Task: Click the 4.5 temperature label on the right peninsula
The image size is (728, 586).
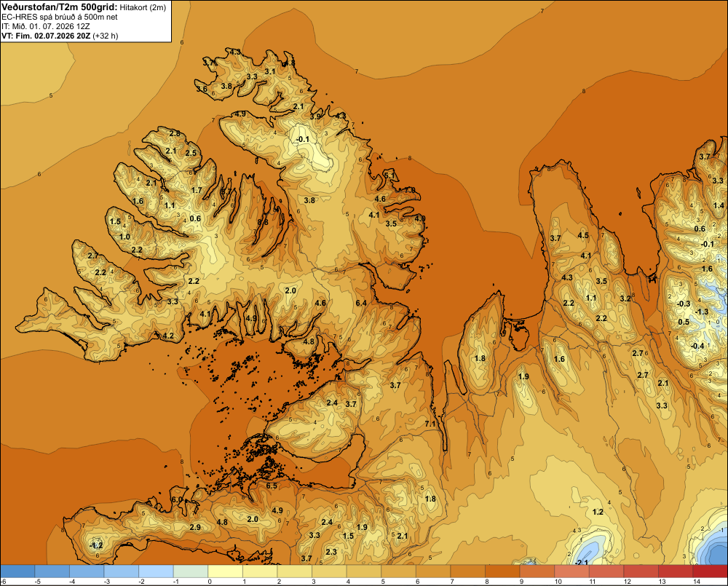Action: point(583,235)
